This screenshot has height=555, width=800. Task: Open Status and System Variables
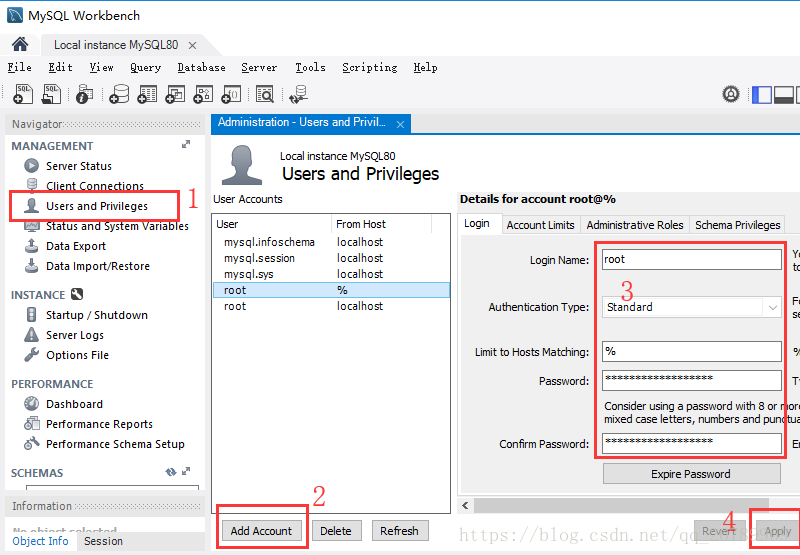117,226
